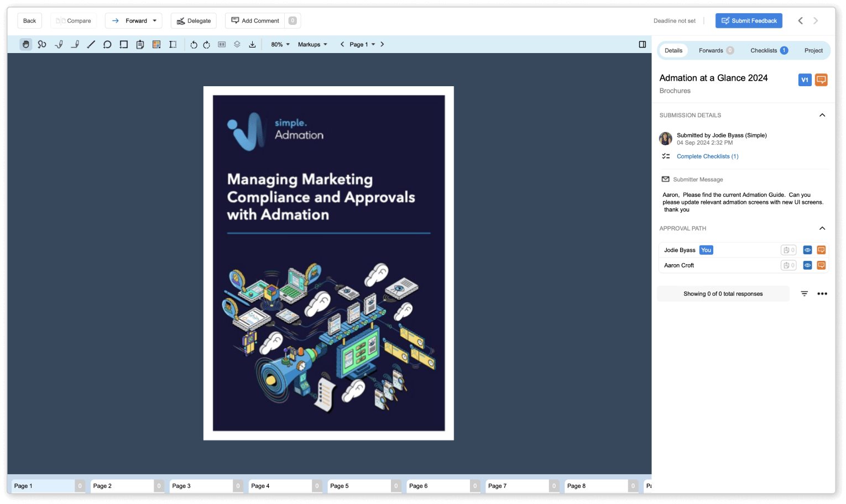846x504 pixels.
Task: Open the 80% zoom dropdown
Action: [280, 44]
